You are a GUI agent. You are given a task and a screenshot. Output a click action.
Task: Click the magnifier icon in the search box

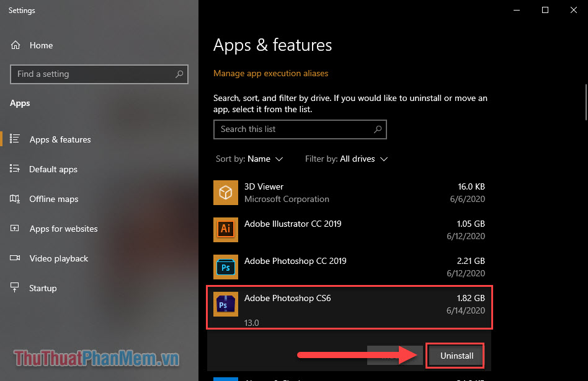point(377,129)
